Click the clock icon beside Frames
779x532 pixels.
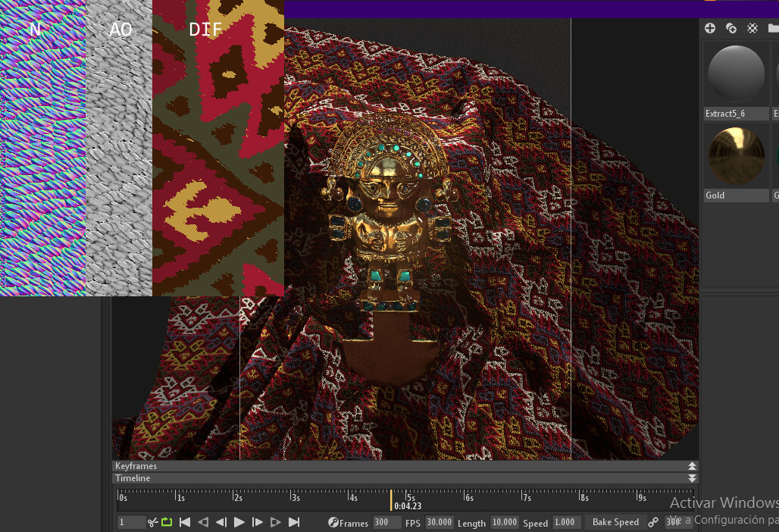(x=333, y=523)
